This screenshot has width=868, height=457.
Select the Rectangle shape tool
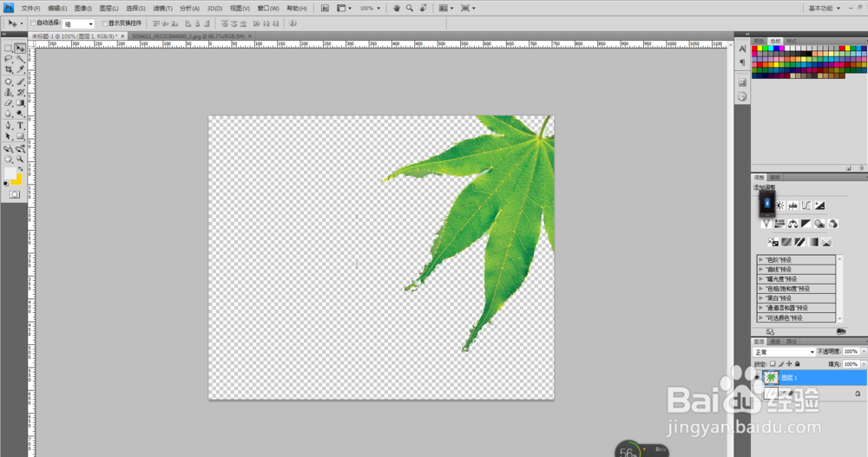pos(20,136)
